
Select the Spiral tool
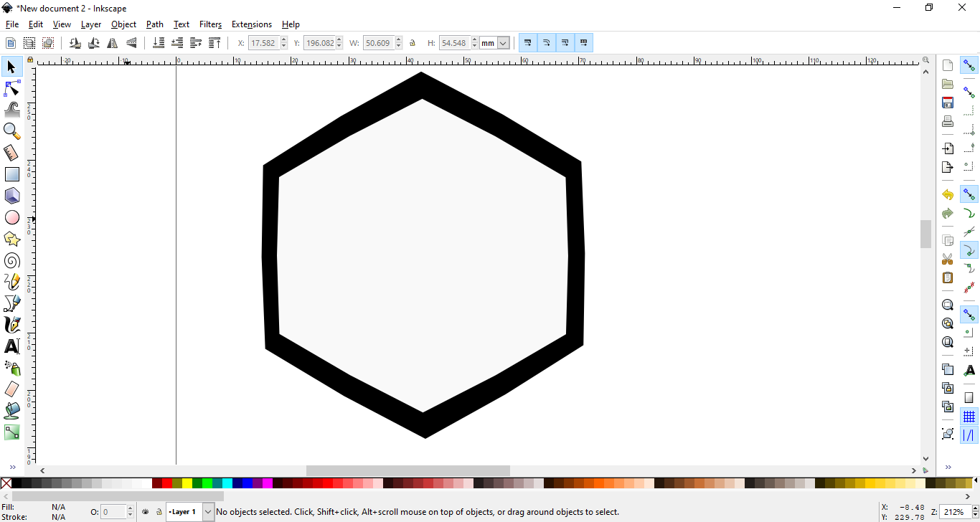[11, 260]
